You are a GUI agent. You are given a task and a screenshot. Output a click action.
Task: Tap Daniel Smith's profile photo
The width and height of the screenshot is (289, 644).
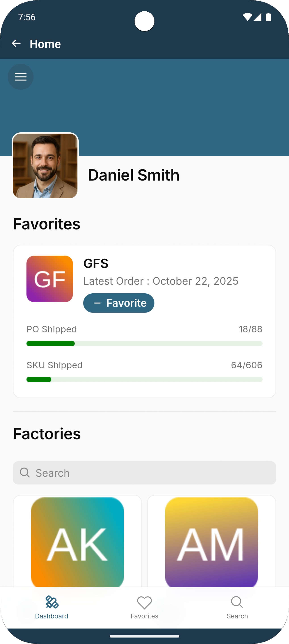[x=45, y=166]
